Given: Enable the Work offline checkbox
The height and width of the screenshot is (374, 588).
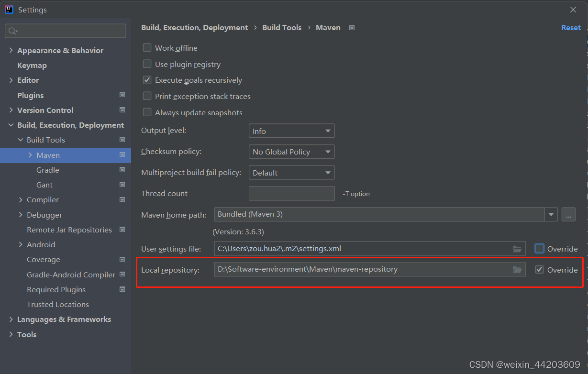Looking at the screenshot, I should [147, 48].
